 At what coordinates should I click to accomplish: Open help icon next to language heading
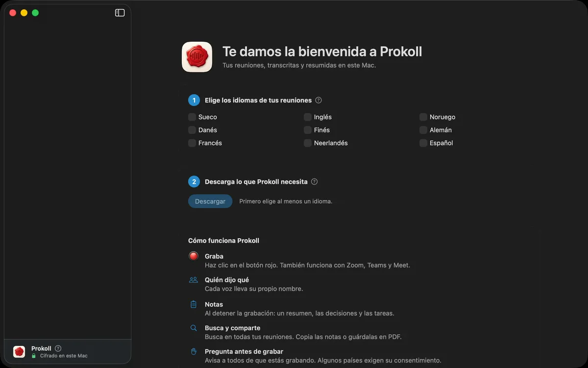click(x=318, y=100)
